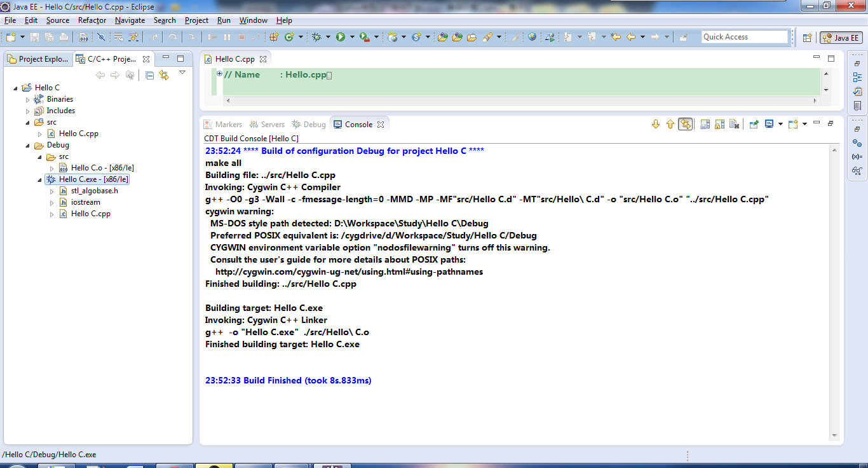Image resolution: width=868 pixels, height=468 pixels.
Task: Open the Refactor menu
Action: 92,20
